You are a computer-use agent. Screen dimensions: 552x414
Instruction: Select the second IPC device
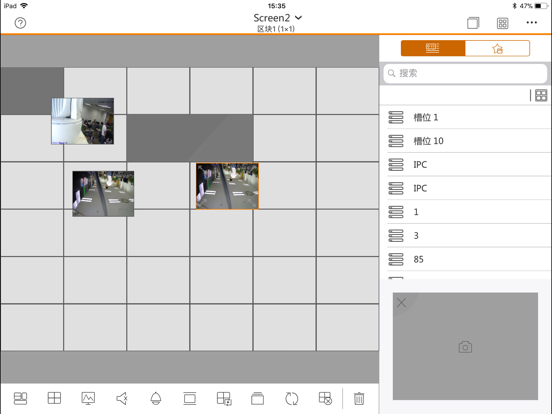point(468,188)
